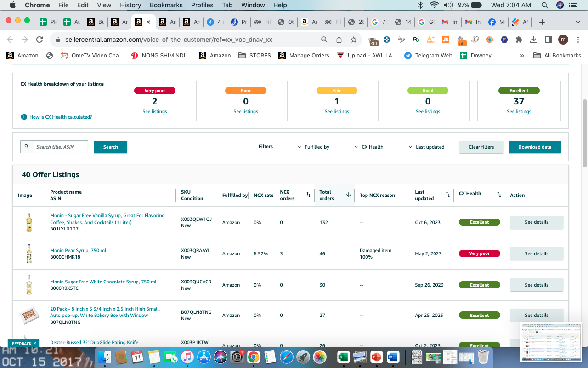Open the Manage Orders bookmark

pos(304,55)
